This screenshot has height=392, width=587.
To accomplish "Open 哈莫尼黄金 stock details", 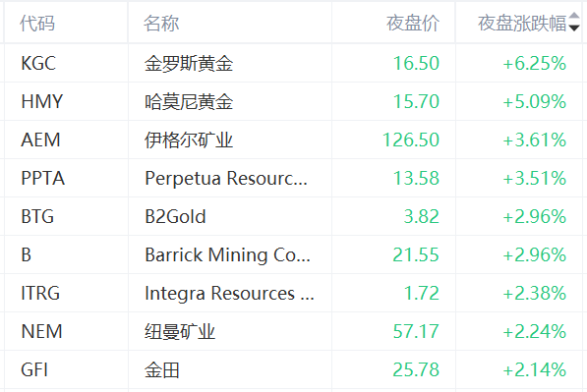I will 189,102.
